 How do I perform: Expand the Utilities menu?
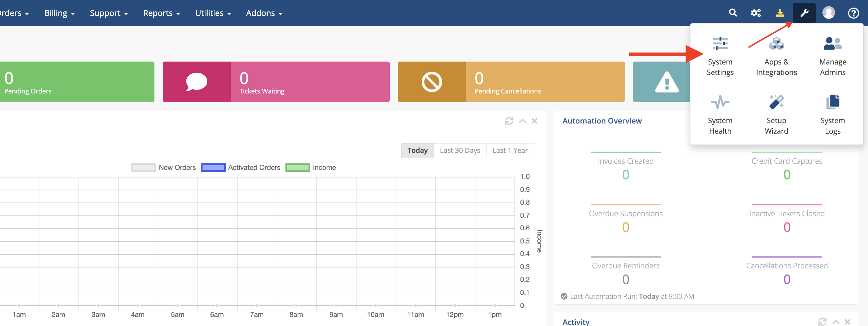(213, 13)
